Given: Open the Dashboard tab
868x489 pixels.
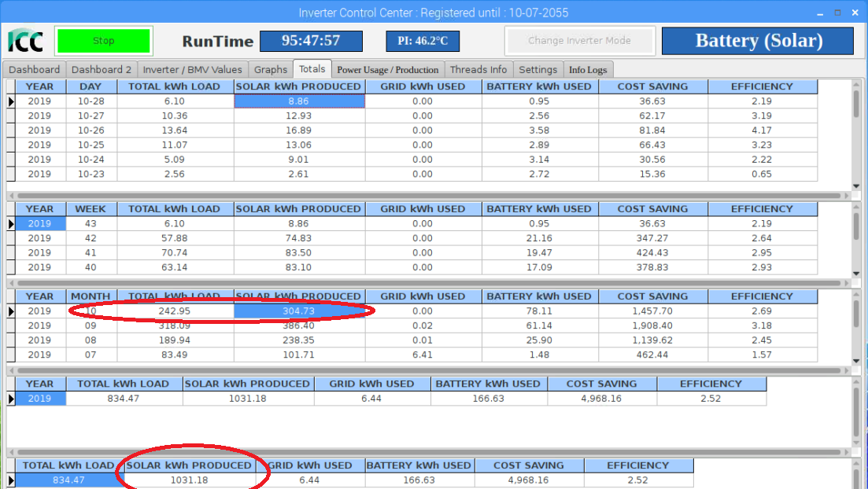Looking at the screenshot, I should pyautogui.click(x=34, y=69).
